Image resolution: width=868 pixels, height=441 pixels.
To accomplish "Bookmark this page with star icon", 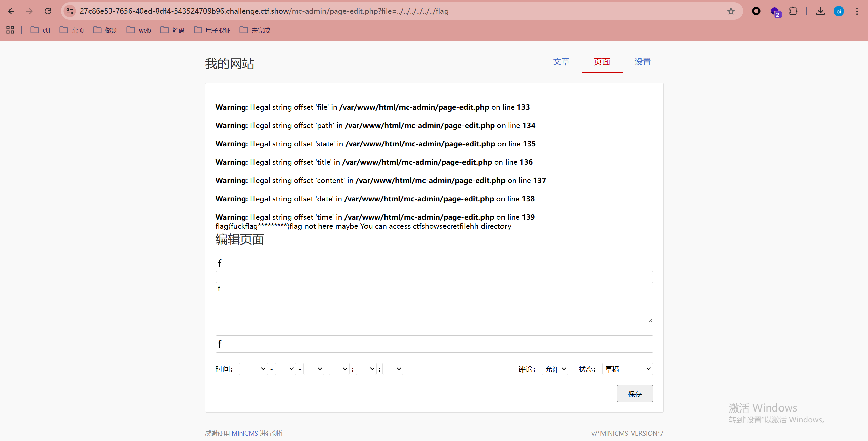I will (731, 11).
